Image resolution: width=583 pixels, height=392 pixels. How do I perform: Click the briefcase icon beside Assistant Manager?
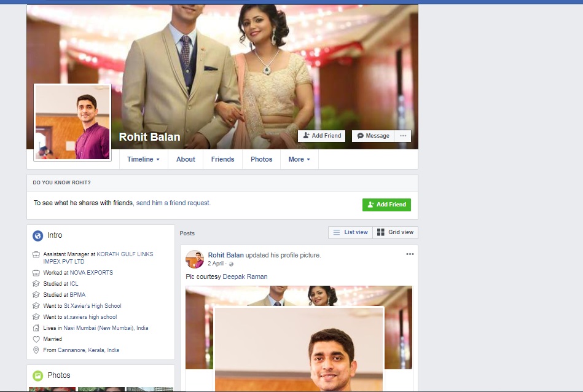[36, 255]
